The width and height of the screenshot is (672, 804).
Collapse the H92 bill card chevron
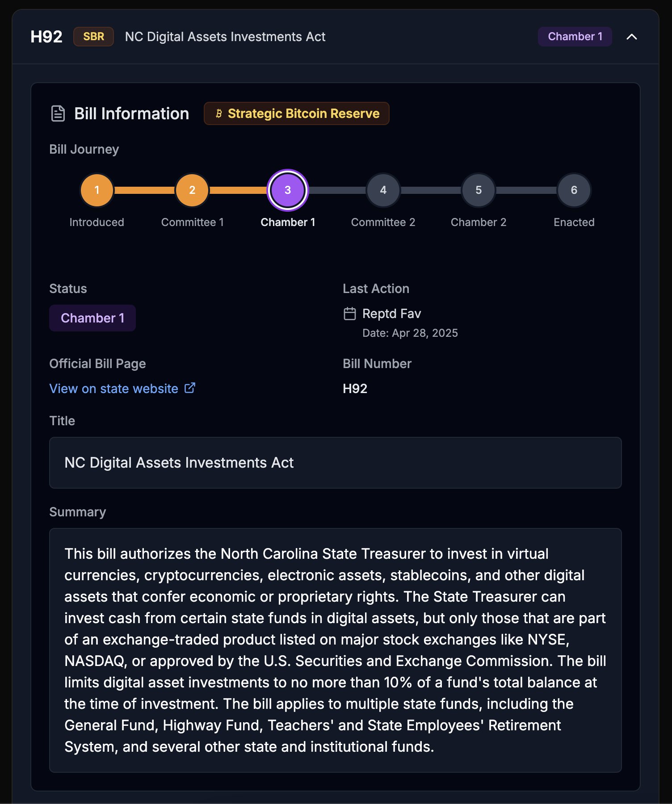tap(631, 37)
